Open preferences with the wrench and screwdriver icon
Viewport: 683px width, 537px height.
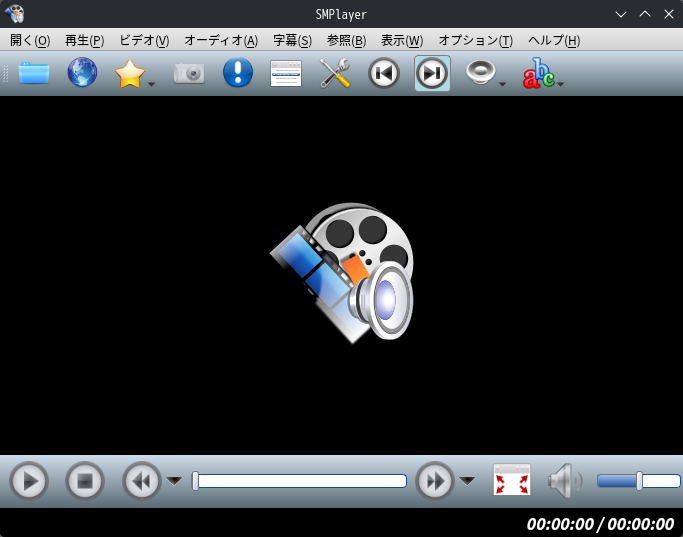tap(335, 73)
